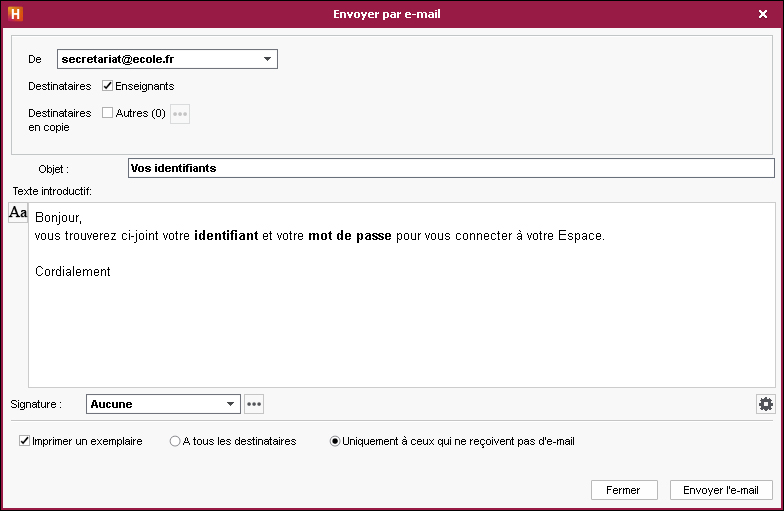Viewport: 784px width, 511px height.
Task: Click the bold word identifiant in the message
Action: coord(226,236)
